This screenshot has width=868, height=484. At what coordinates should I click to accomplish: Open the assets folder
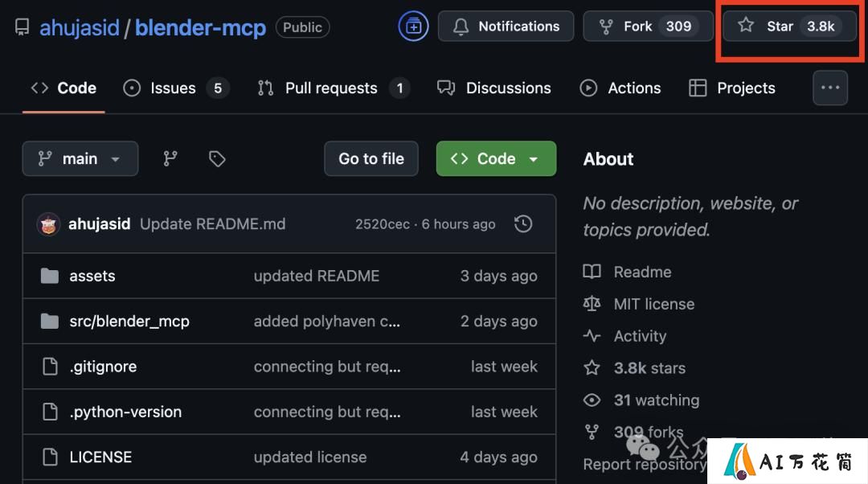[92, 276]
